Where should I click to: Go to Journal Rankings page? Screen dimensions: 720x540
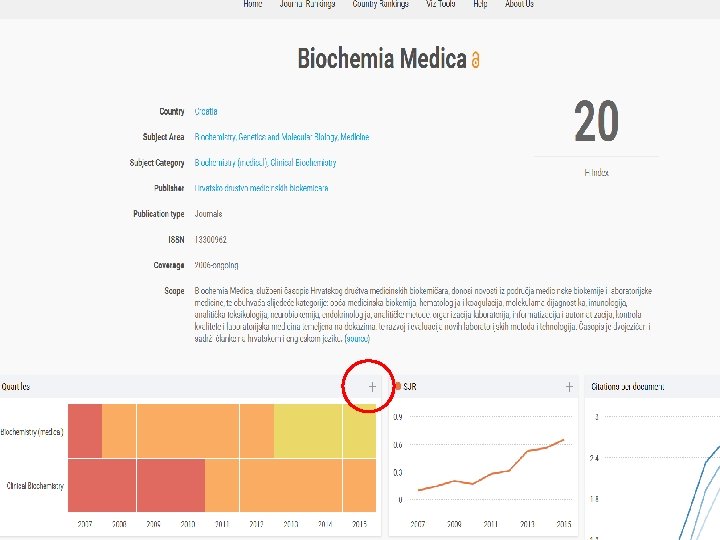click(308, 4)
